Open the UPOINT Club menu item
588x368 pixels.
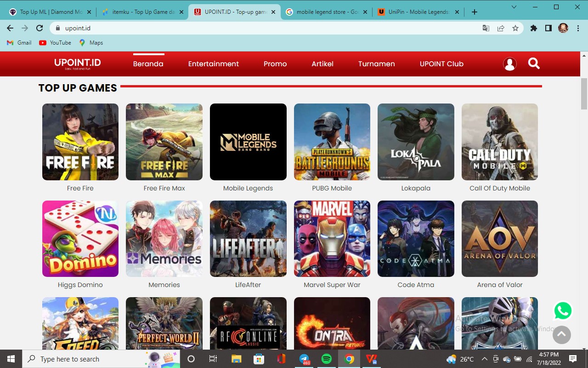click(441, 64)
